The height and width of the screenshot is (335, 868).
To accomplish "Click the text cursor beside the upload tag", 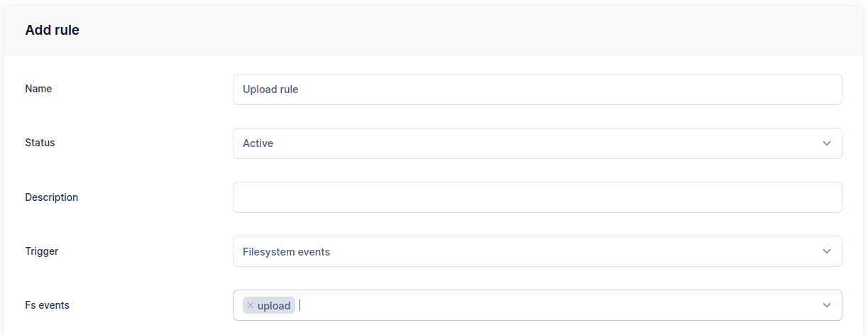I will [x=300, y=305].
